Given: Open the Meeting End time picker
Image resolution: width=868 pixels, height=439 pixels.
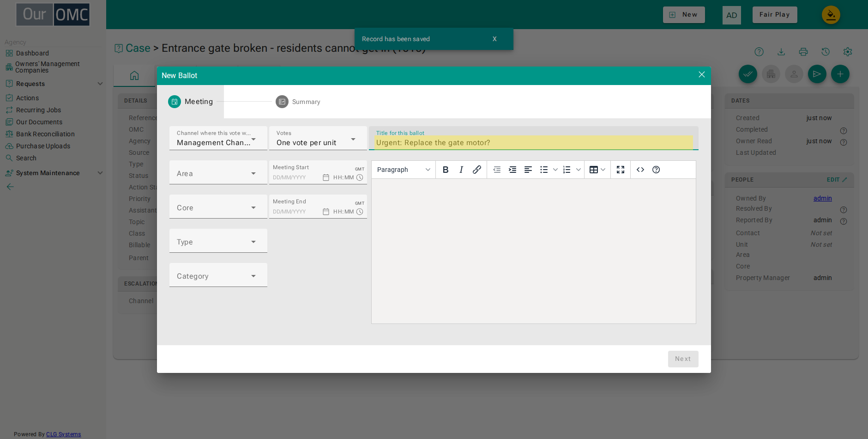Looking at the screenshot, I should pyautogui.click(x=360, y=212).
